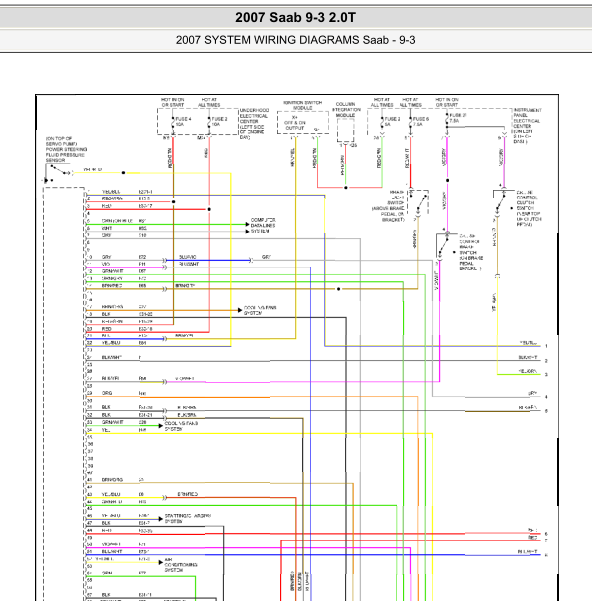Click the Column Integration Module label

pos(346,110)
